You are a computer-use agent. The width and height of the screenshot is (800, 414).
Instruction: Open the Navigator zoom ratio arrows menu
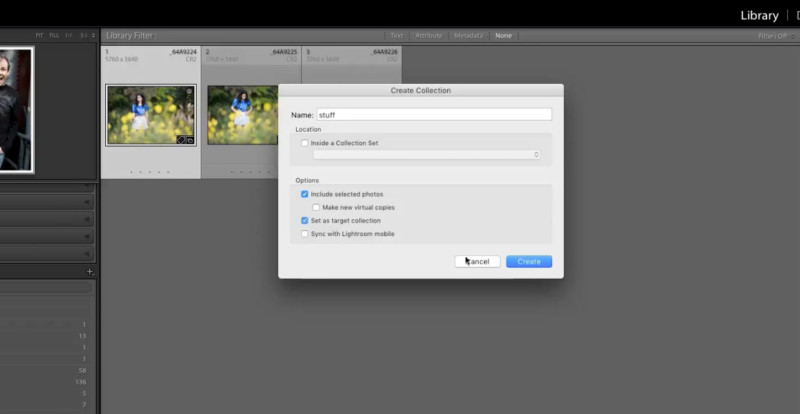(93, 36)
